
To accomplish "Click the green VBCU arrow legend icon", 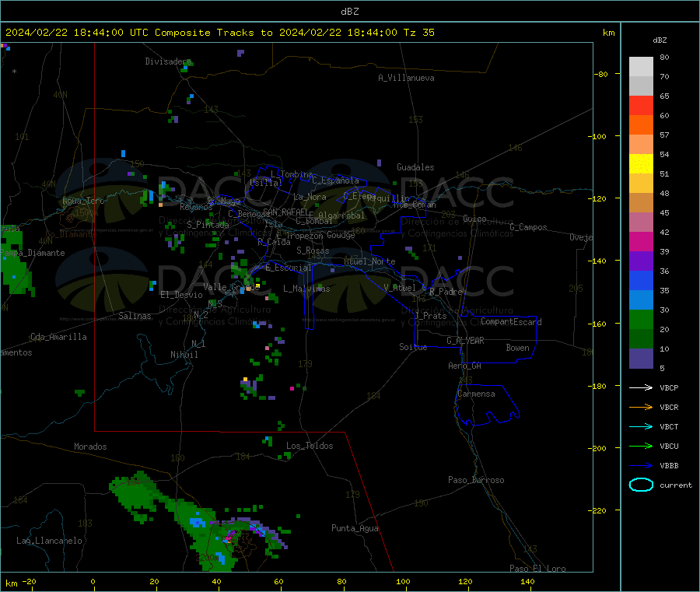I will [641, 446].
